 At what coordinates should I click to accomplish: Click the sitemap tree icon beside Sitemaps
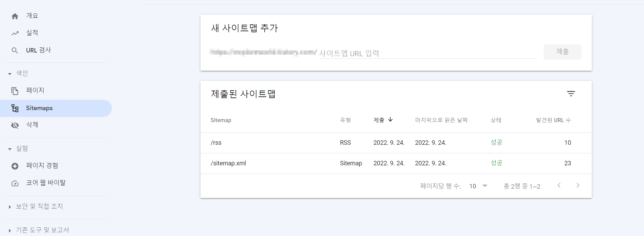(x=15, y=108)
